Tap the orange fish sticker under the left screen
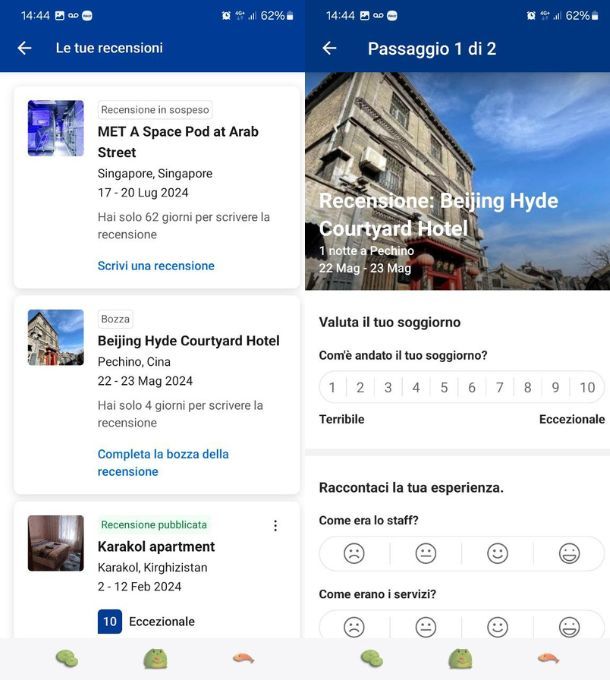This screenshot has width=610, height=680. point(244,658)
